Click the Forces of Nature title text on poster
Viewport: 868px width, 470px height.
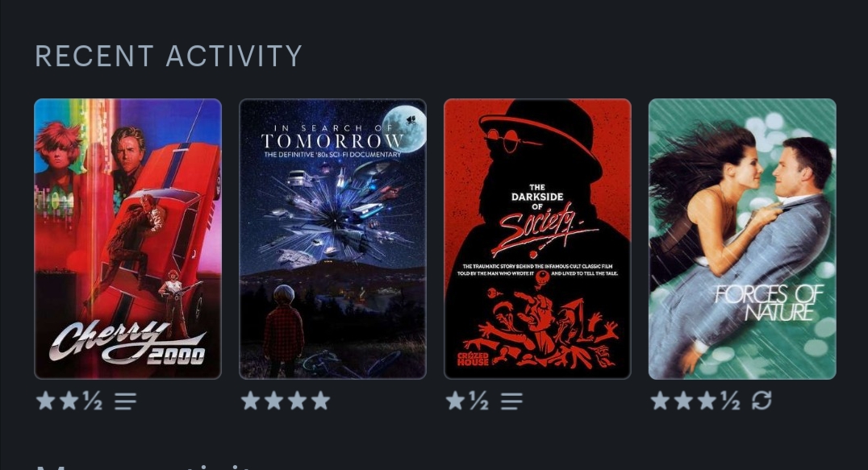(x=770, y=303)
